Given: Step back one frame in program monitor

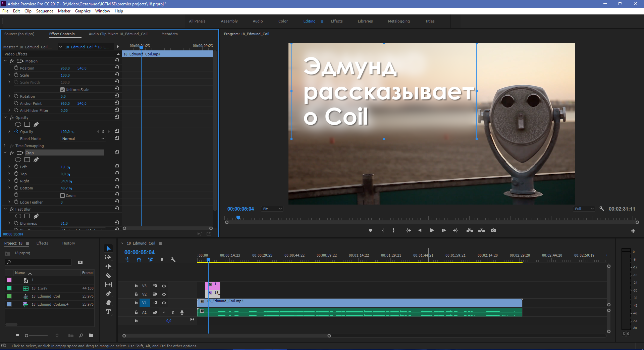Looking at the screenshot, I should click(x=420, y=230).
